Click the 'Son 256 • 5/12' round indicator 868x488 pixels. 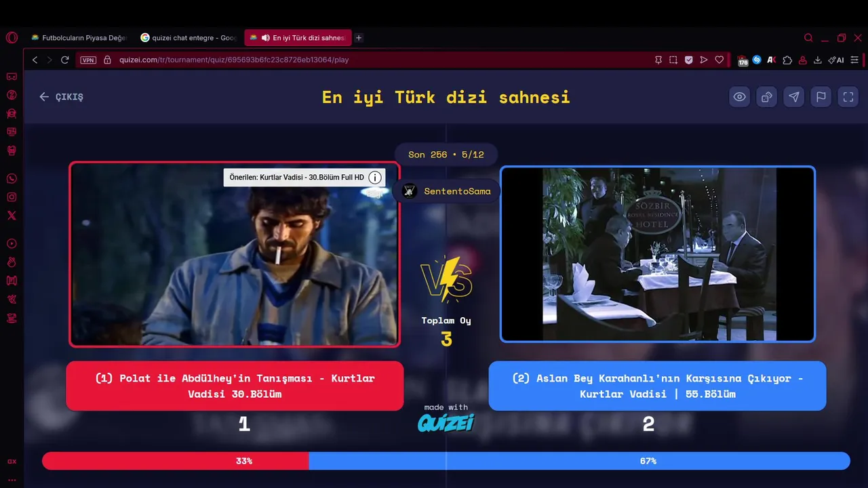coord(446,155)
